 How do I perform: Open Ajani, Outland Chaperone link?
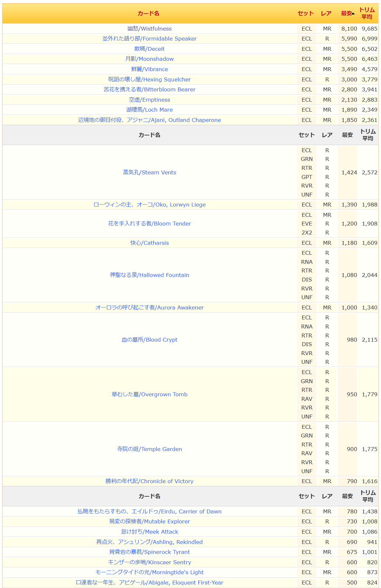pyautogui.click(x=149, y=120)
